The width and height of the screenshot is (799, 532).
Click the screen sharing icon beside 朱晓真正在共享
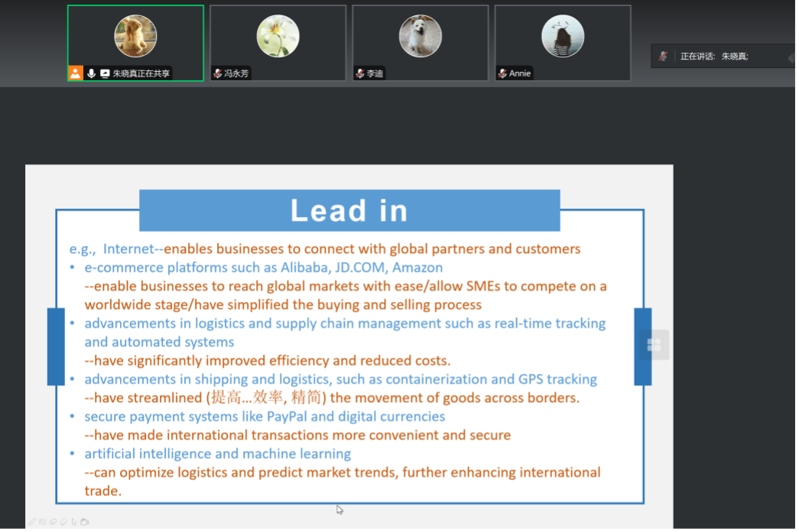(105, 73)
